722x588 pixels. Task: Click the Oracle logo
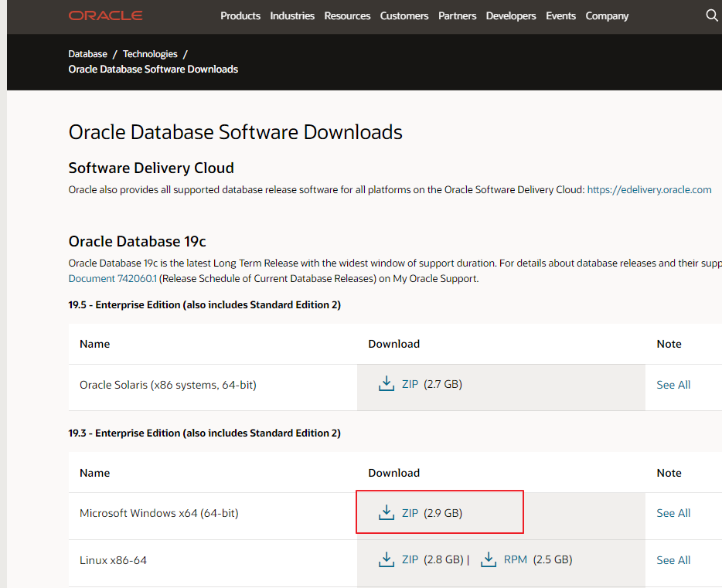105,15
